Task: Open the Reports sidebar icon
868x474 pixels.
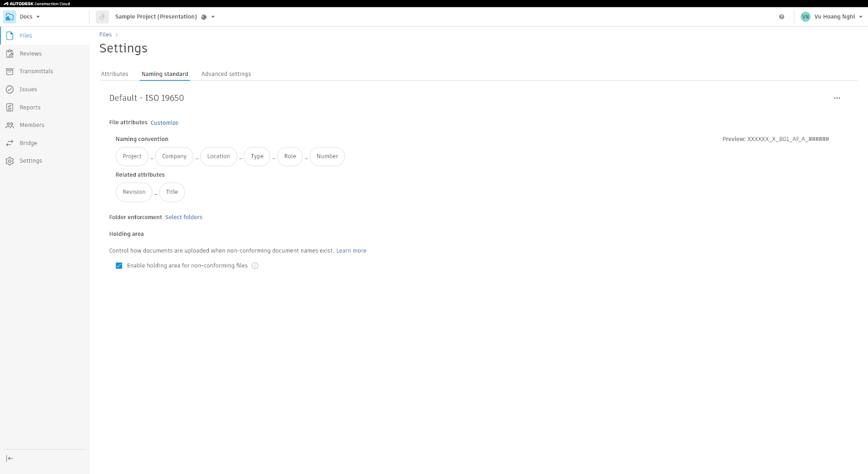Action: point(10,107)
